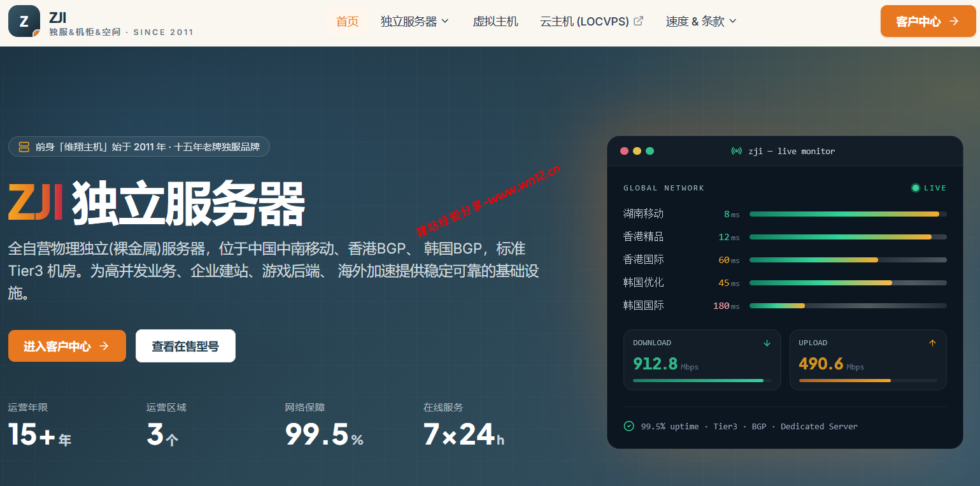Click the 湖南移动 latency bar

tap(848, 214)
